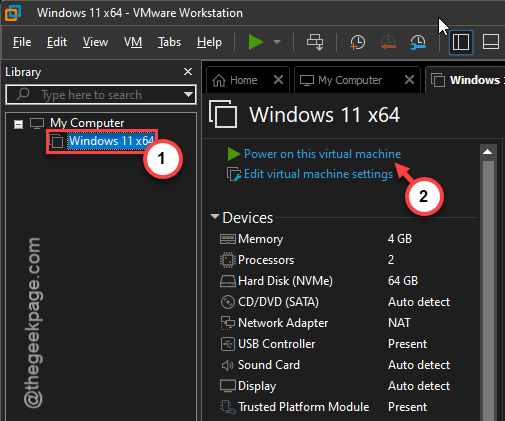The height and width of the screenshot is (421, 505).
Task: Open the Tabs menu
Action: pyautogui.click(x=169, y=42)
